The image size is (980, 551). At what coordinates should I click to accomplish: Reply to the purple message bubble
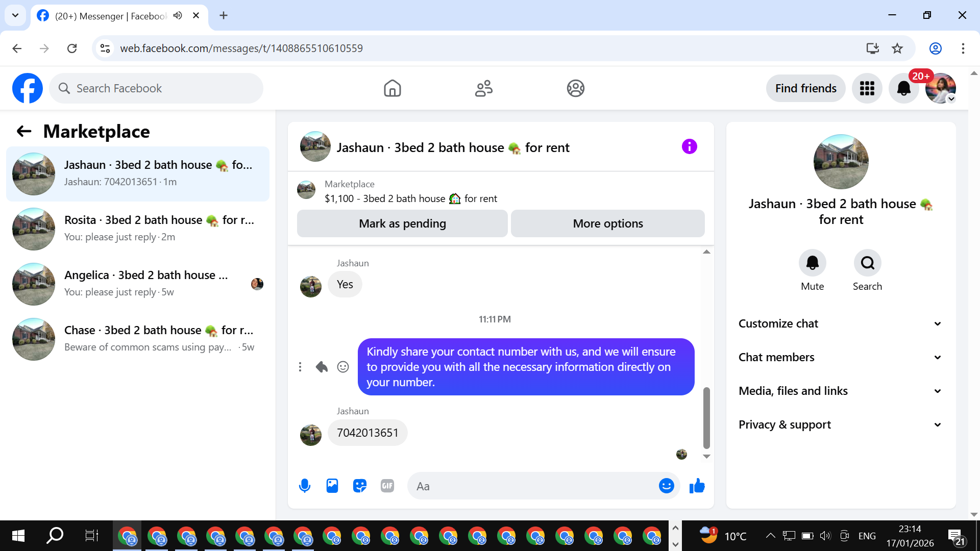pos(322,367)
